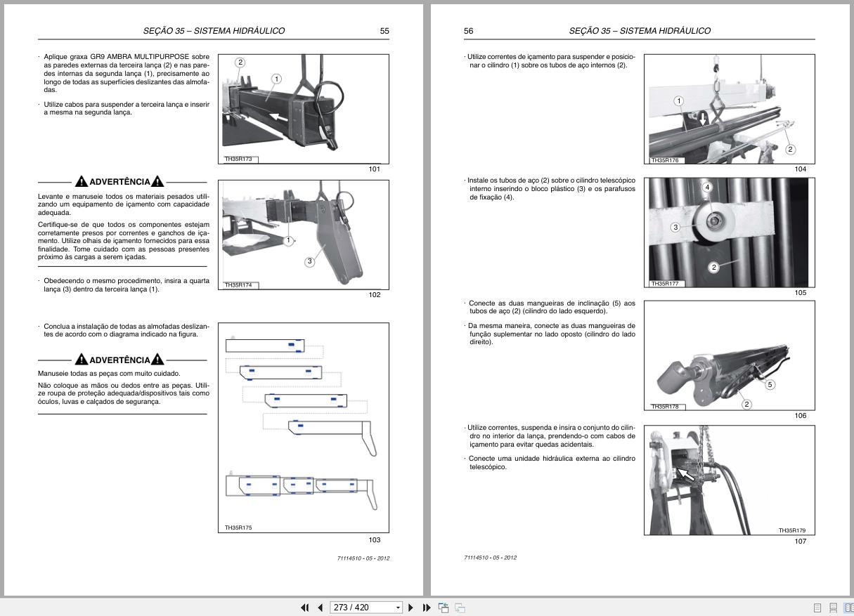Screen dimensions: 854x616
Task: Click figure TH35R178 hoses image
Action: 730,355
